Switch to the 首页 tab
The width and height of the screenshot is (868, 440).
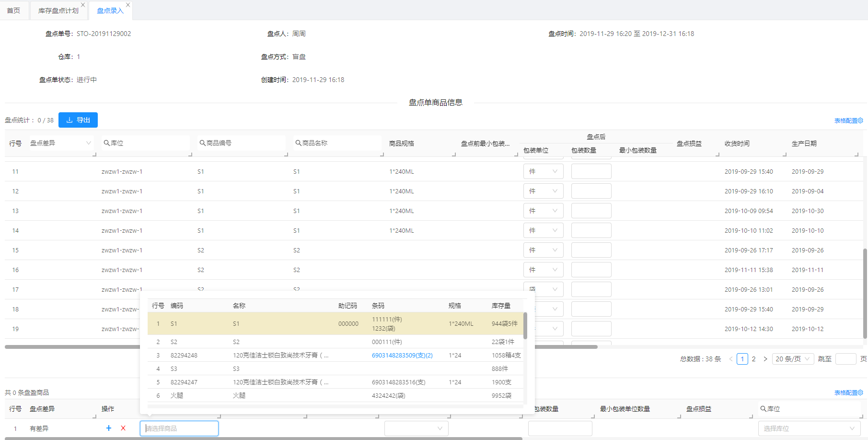coord(13,11)
